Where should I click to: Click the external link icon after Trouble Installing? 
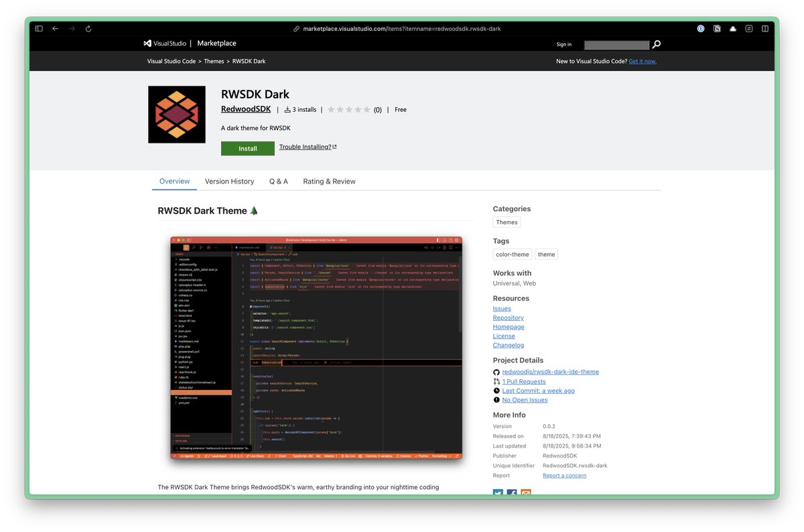click(x=334, y=147)
